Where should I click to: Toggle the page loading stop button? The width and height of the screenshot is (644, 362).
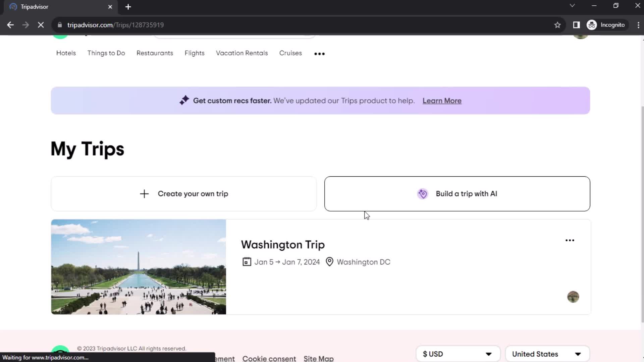[x=40, y=25]
